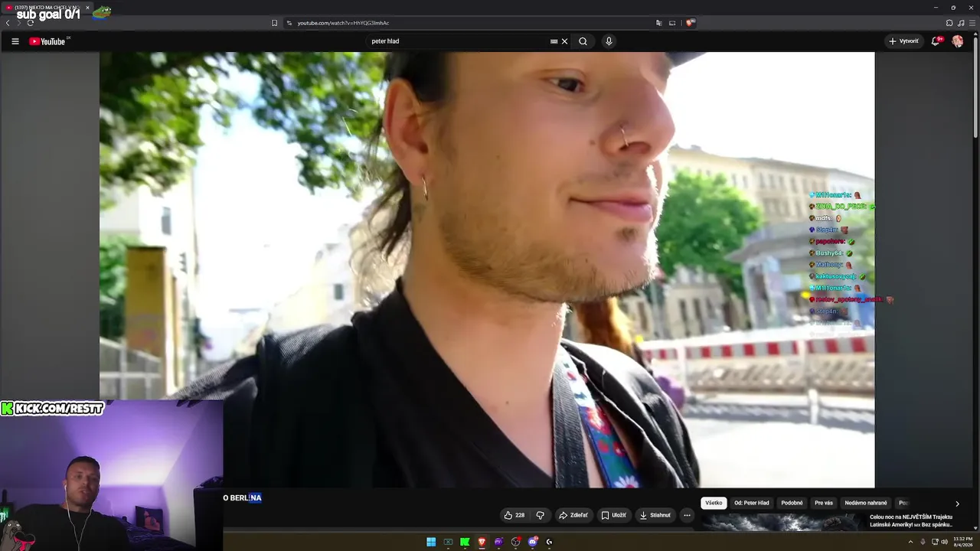Open the browser extensions icon
Viewport: 980px width, 551px height.
coord(949,23)
